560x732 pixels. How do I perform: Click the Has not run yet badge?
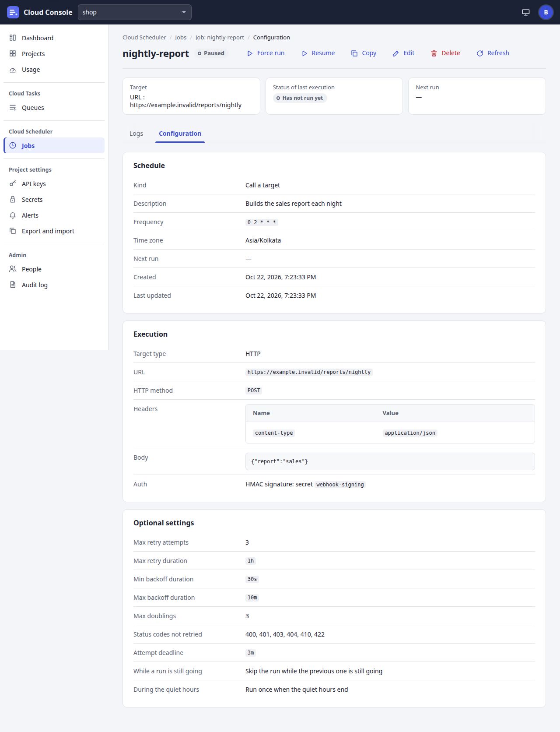(300, 98)
